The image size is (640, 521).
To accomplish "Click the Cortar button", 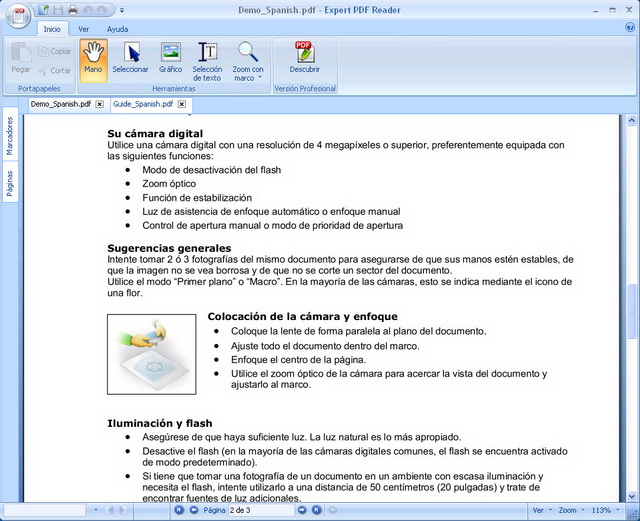I will tap(55, 71).
